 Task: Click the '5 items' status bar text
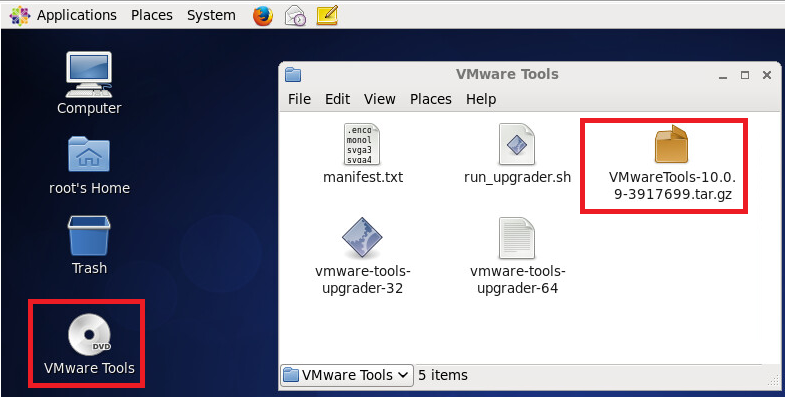pos(443,375)
